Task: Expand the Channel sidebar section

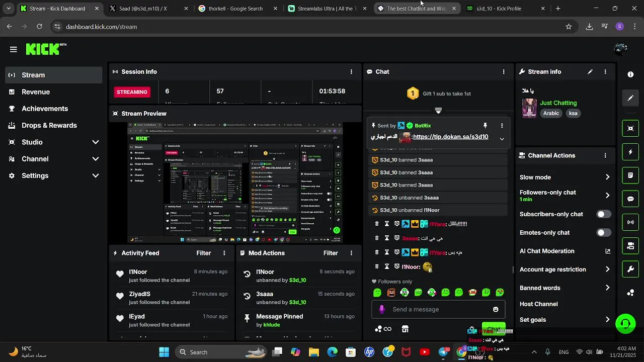Action: tap(54, 159)
